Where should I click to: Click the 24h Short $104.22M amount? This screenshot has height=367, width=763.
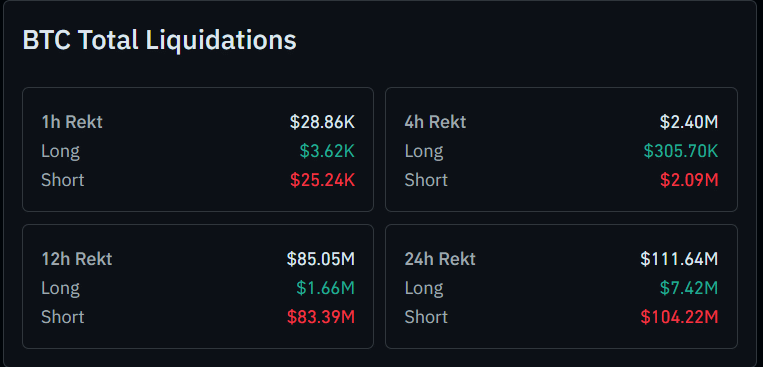pos(679,317)
